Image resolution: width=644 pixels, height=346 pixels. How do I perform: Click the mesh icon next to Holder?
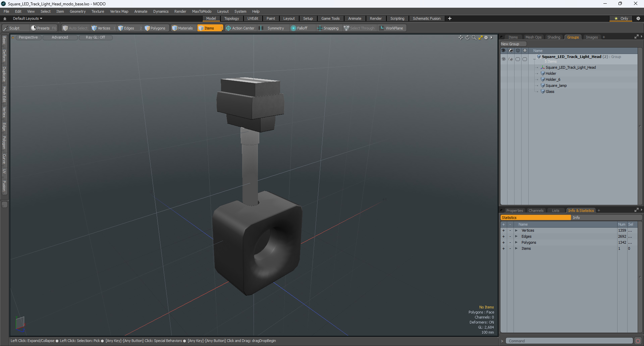point(543,73)
